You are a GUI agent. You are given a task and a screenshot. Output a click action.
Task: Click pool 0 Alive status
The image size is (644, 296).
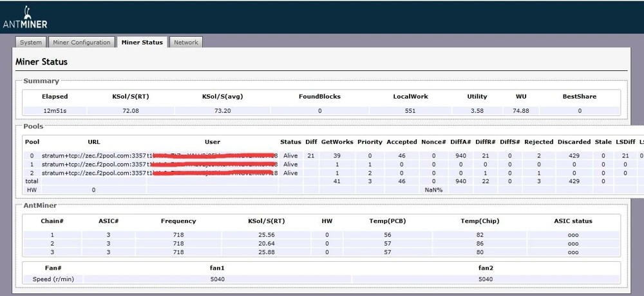point(290,156)
